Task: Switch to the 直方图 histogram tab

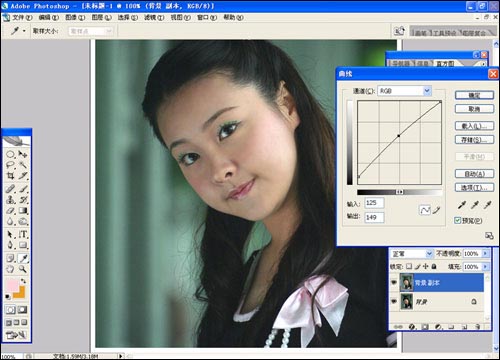Action: tap(445, 63)
